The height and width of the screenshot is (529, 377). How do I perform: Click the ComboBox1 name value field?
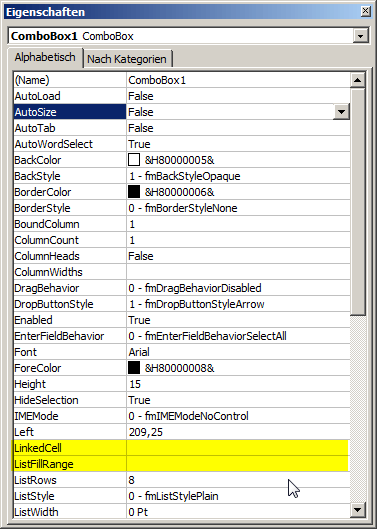238,80
